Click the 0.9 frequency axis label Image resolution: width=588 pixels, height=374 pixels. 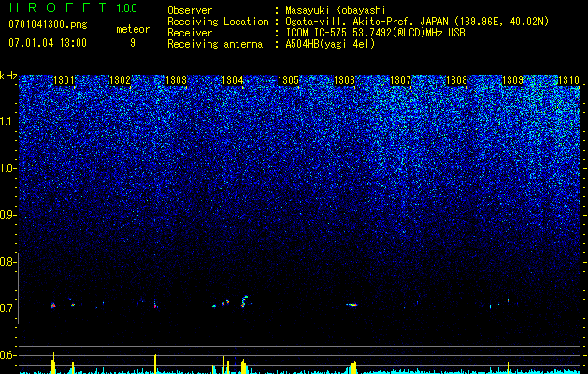tap(7, 215)
